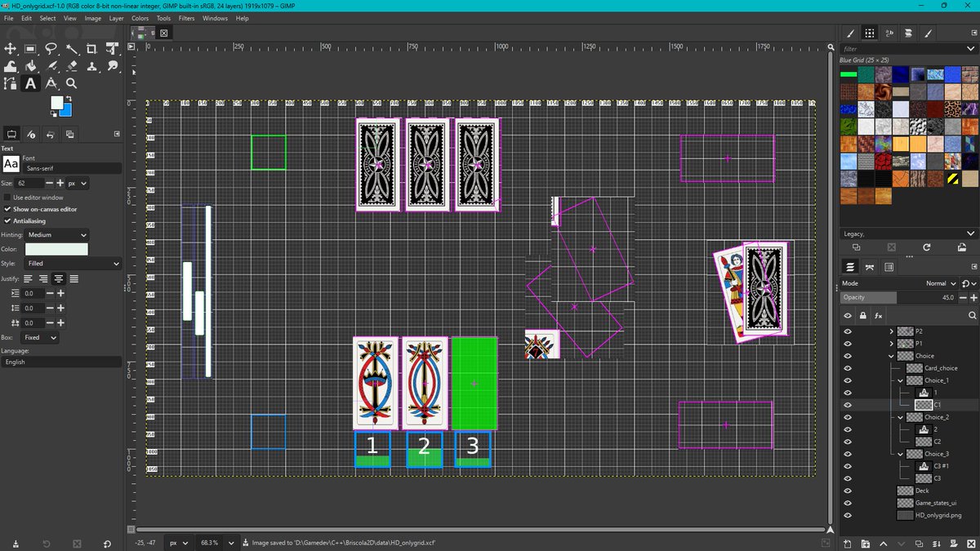Click the text Color swatch
This screenshot has width=980, height=551.
pyautogui.click(x=56, y=249)
